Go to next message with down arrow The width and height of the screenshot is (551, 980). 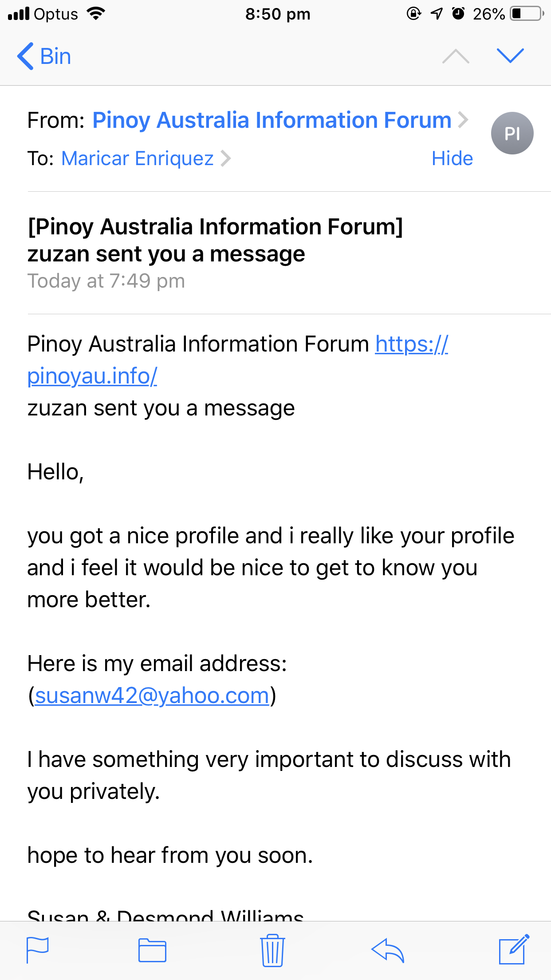tap(510, 56)
